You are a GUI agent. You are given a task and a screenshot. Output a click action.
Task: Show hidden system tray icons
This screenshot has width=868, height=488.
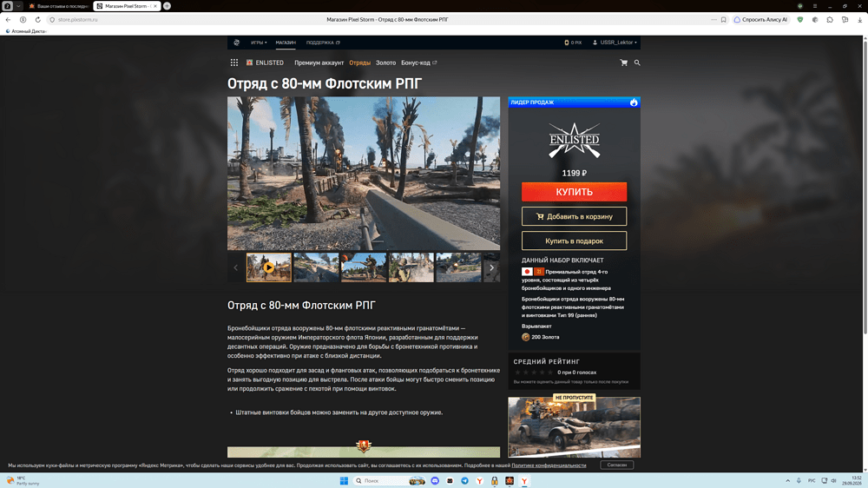pos(787,480)
